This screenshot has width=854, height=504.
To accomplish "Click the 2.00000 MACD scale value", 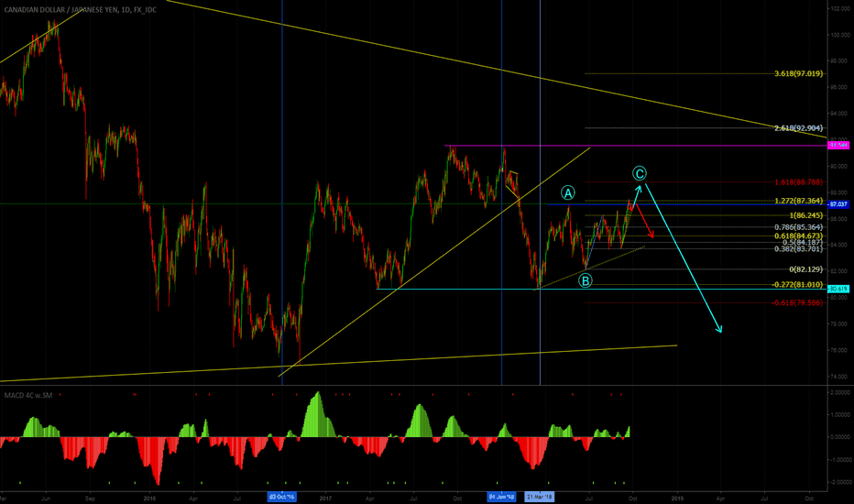I will coord(840,392).
